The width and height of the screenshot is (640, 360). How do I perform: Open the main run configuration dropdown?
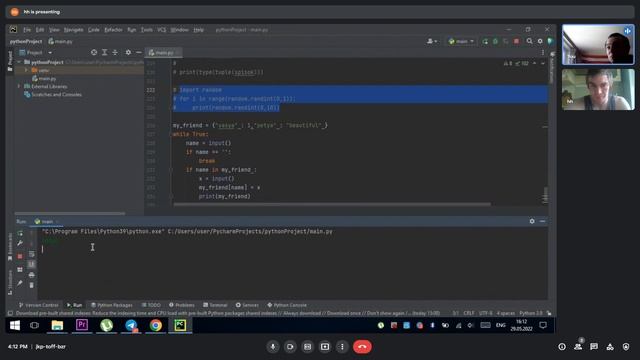point(461,41)
